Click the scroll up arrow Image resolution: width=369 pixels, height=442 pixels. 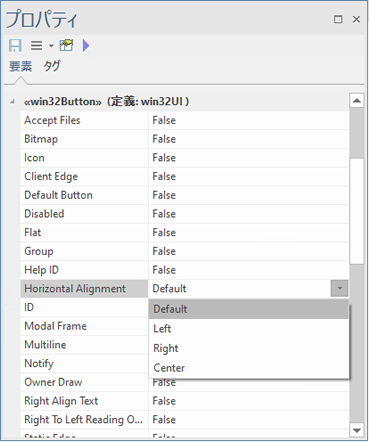(357, 100)
